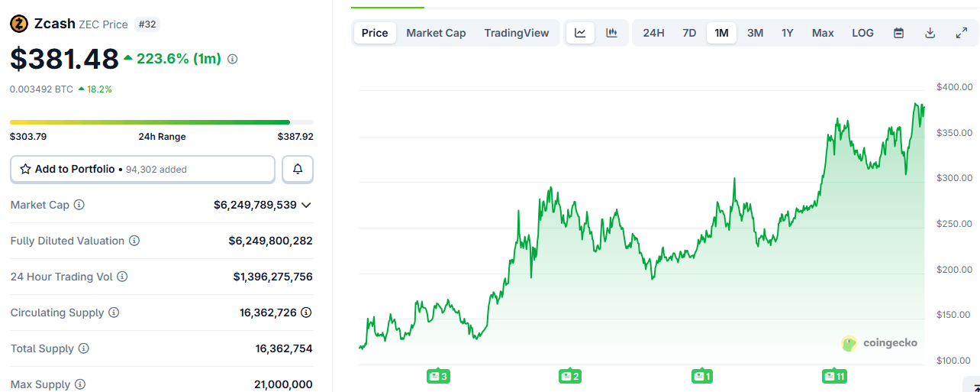The width and height of the screenshot is (980, 392).
Task: Select the Max time range button
Action: [x=823, y=33]
